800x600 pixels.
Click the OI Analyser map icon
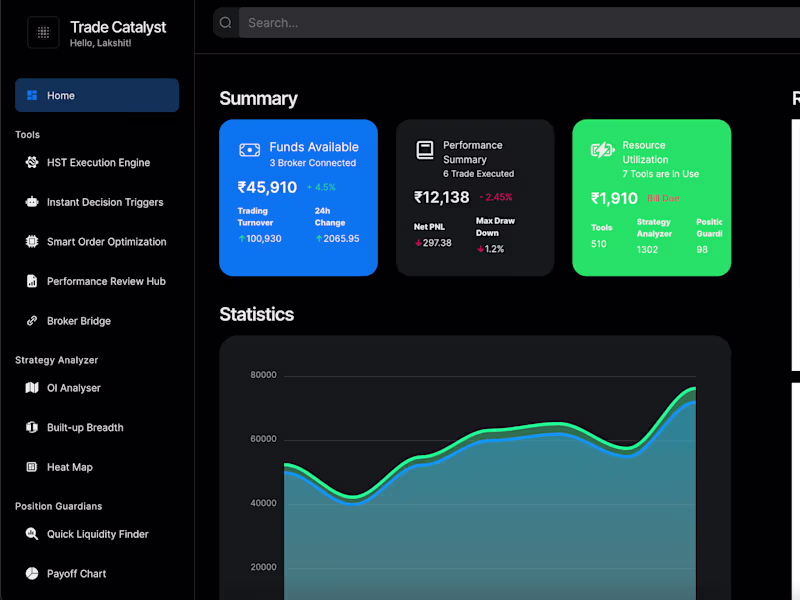[x=32, y=388]
